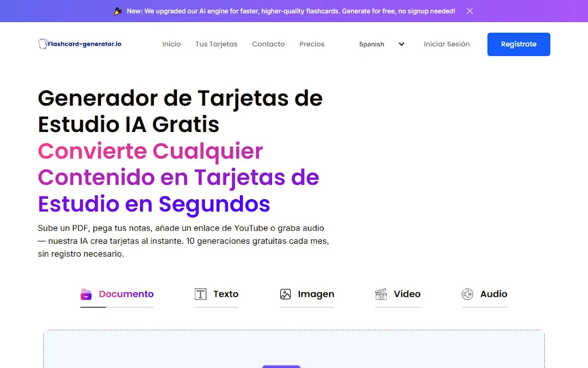
Task: Switch to the Audio tab
Action: pyautogui.click(x=485, y=294)
